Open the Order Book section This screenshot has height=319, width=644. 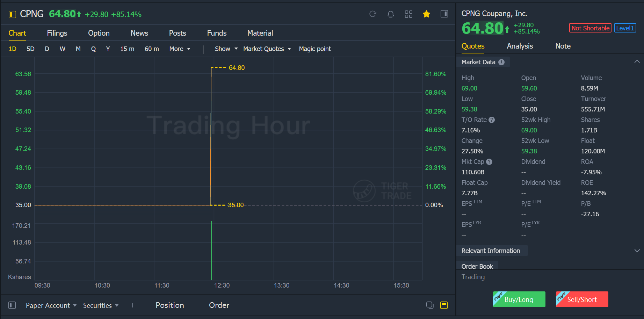tap(477, 267)
